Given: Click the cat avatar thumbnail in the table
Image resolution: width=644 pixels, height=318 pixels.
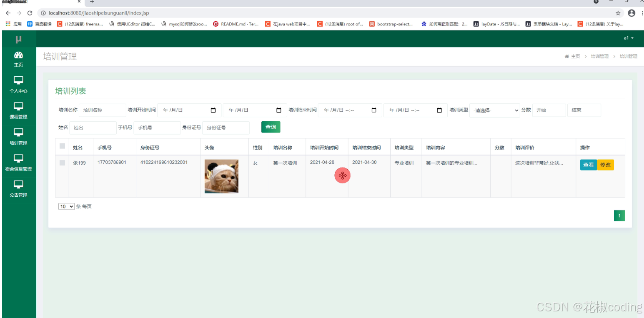Looking at the screenshot, I should pos(221,176).
